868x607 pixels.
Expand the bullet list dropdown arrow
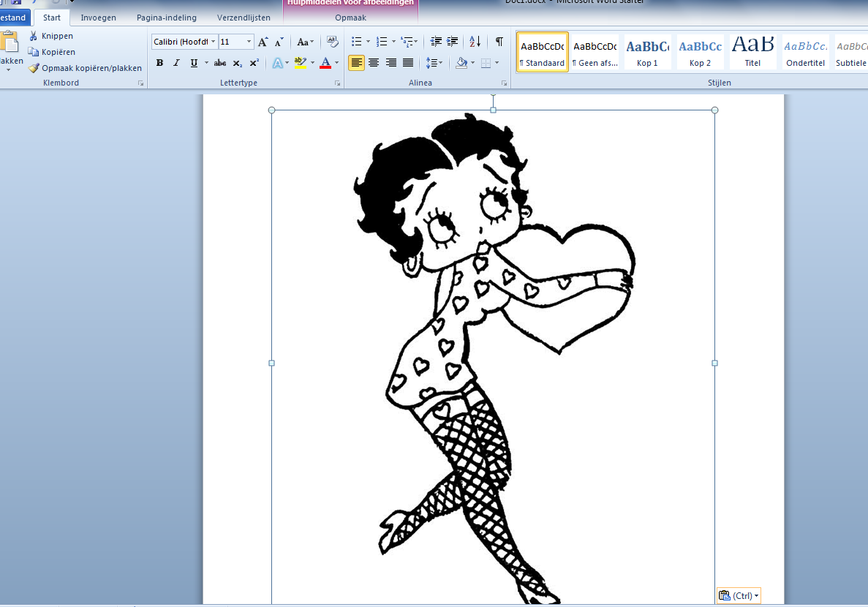point(368,42)
